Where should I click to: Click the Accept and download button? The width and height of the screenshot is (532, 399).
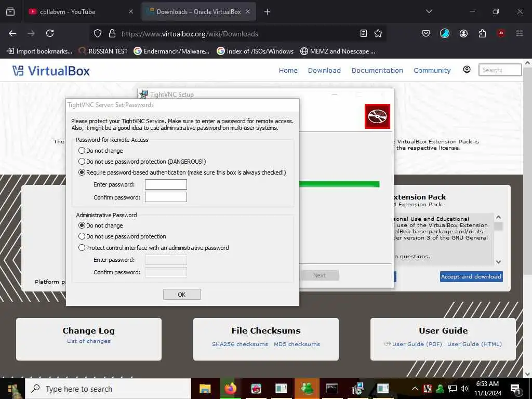click(471, 276)
